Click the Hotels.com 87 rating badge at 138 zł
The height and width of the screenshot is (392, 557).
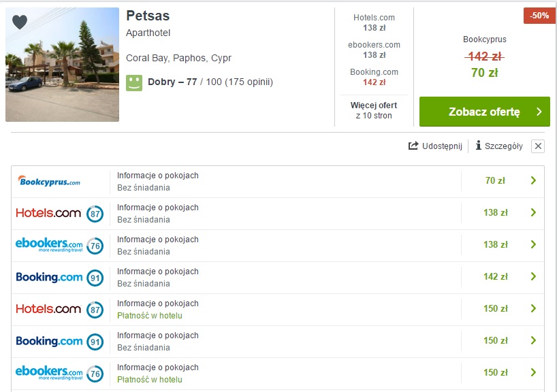coord(95,214)
